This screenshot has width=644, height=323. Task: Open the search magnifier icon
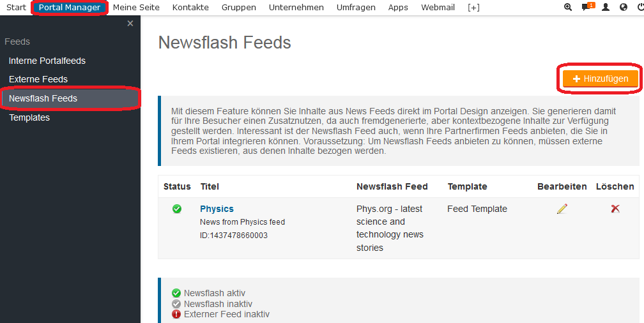tap(569, 8)
